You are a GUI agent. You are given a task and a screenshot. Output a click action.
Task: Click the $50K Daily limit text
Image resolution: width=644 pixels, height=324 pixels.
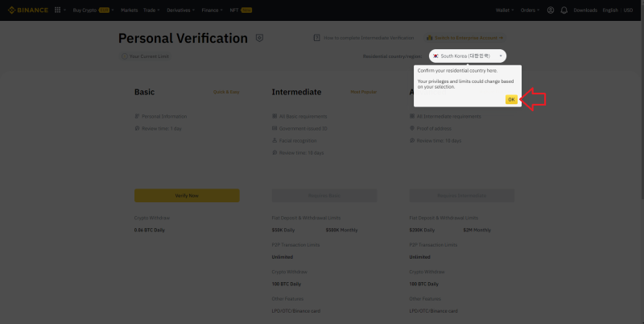pos(283,231)
